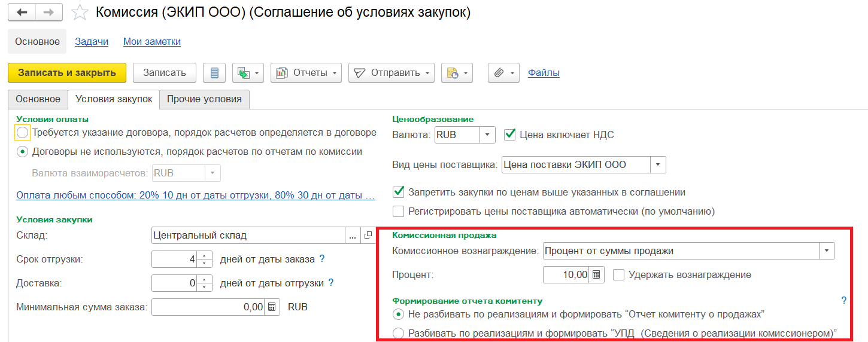This screenshot has height=342, width=868.
Task: Open the Склад item with the open icon
Action: [368, 236]
